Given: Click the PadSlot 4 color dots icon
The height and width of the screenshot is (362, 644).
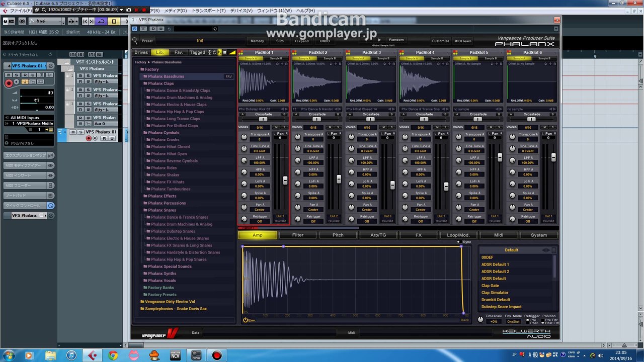Looking at the screenshot, I should pyautogui.click(x=402, y=52).
